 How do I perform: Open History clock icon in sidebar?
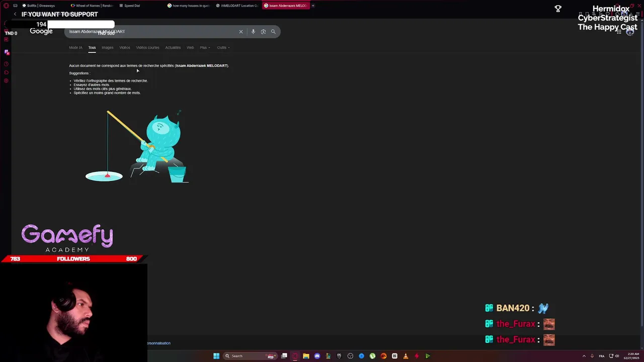pos(7,64)
